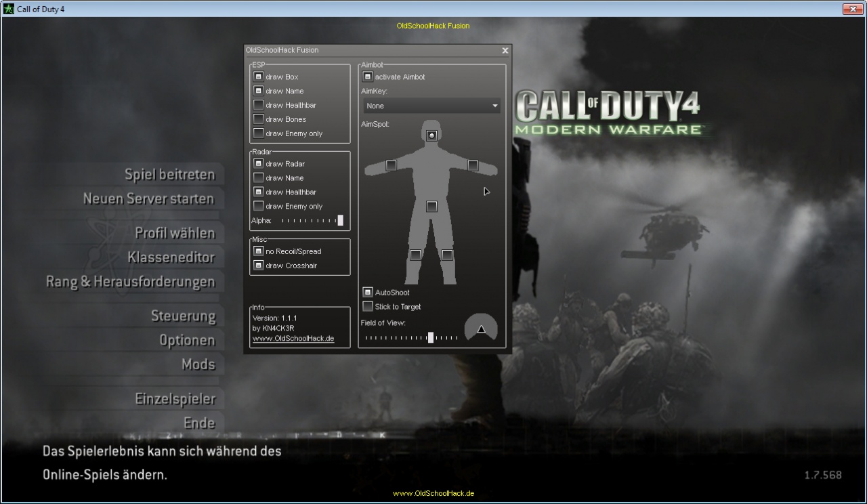Viewport: 867px width, 504px height.
Task: Toggle Radar draw Healthbar checkbox
Action: click(x=258, y=192)
